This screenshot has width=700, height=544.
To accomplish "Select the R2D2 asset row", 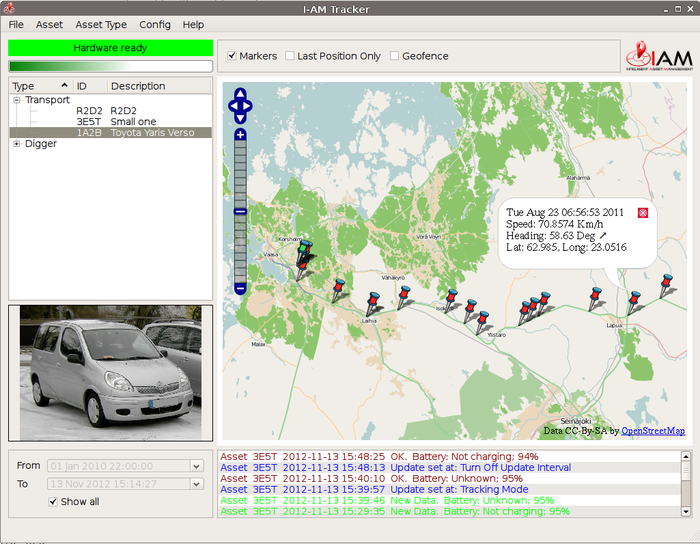I will 110,111.
